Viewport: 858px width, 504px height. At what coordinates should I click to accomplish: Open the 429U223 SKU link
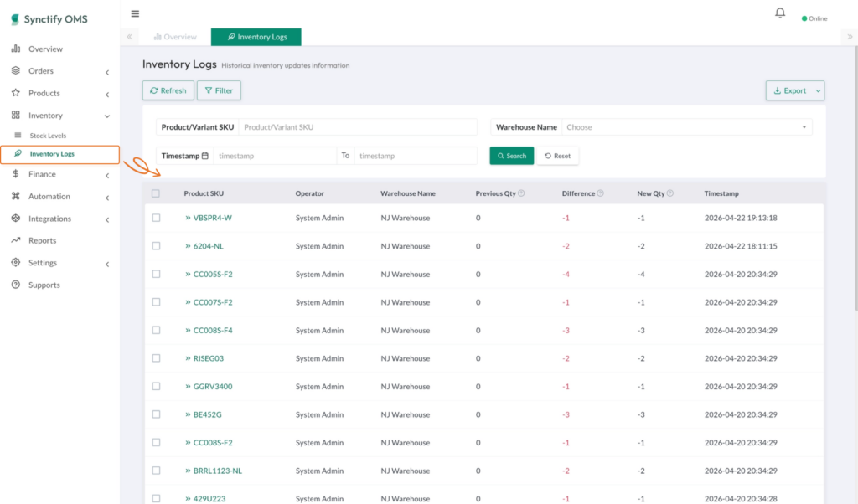point(209,498)
